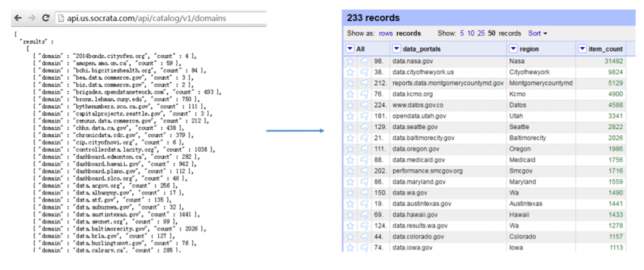This screenshot has width=644, height=270.
Task: Star the www.datos.gov.co row
Action: pyautogui.click(x=351, y=105)
